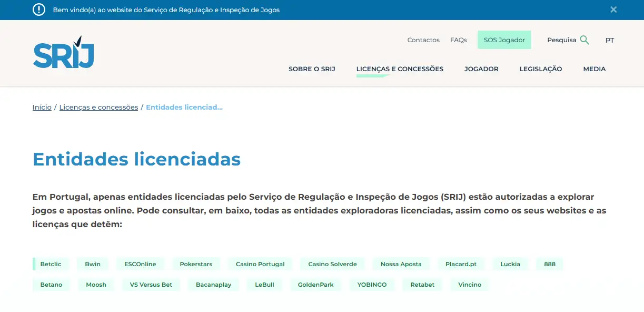Select the Luckia tag
The height and width of the screenshot is (312, 644).
pos(510,264)
